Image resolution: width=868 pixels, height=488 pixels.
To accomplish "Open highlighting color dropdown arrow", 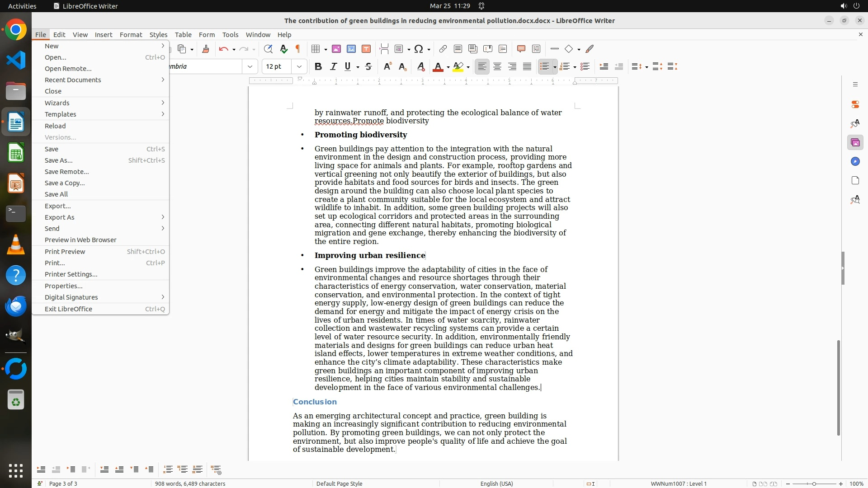I will pos(468,67).
